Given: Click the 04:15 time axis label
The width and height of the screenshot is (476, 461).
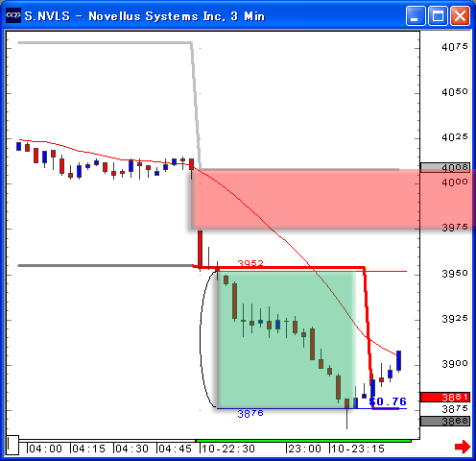Looking at the screenshot, I should coord(88,449).
